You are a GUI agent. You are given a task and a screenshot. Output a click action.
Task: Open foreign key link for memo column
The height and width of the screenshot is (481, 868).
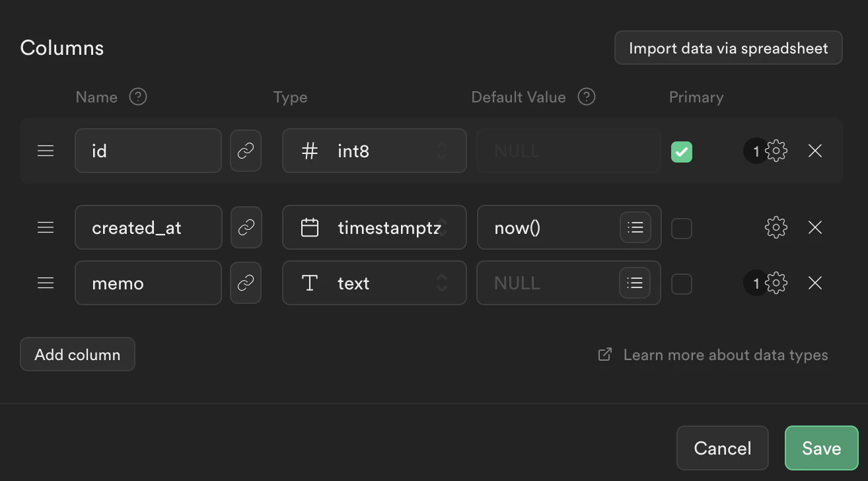(246, 283)
